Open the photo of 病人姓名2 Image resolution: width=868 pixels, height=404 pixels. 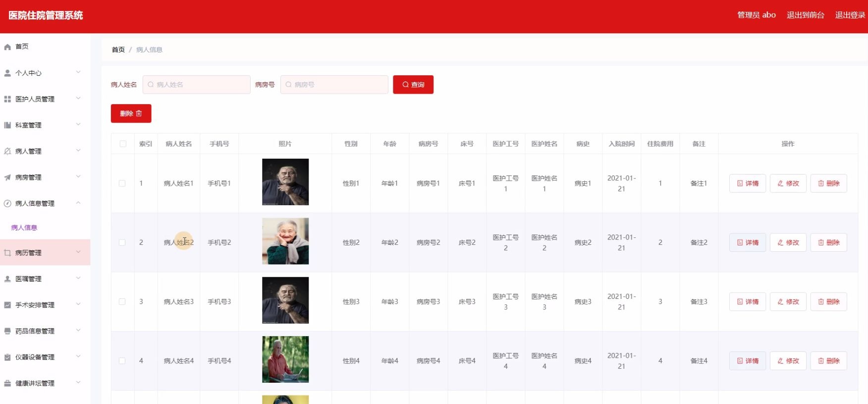point(285,241)
